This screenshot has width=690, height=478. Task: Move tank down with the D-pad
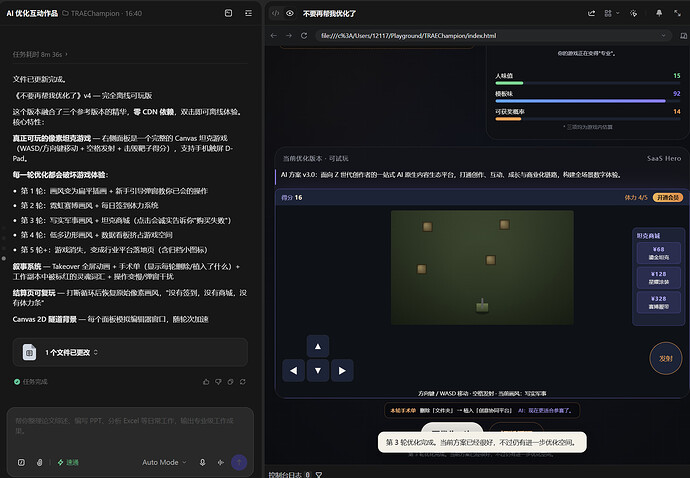(318, 371)
